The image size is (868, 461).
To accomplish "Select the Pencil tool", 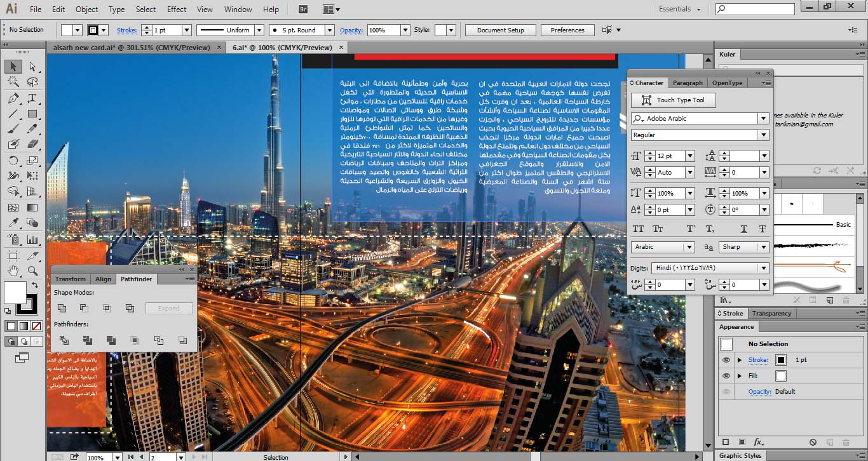I will tap(32, 129).
